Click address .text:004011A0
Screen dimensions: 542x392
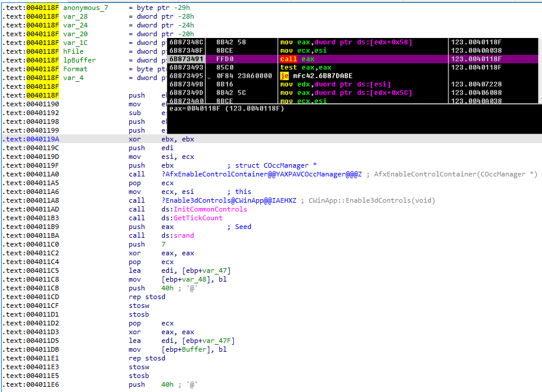pos(31,175)
